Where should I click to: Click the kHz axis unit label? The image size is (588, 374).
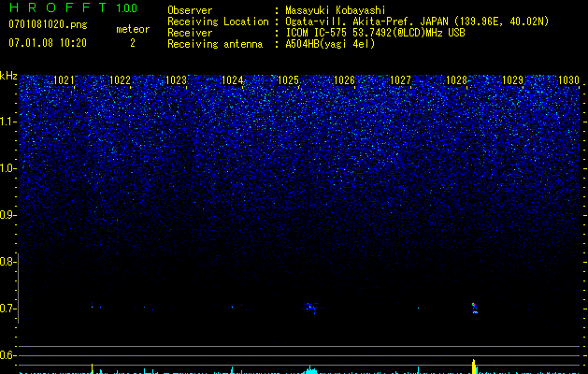tap(8, 76)
